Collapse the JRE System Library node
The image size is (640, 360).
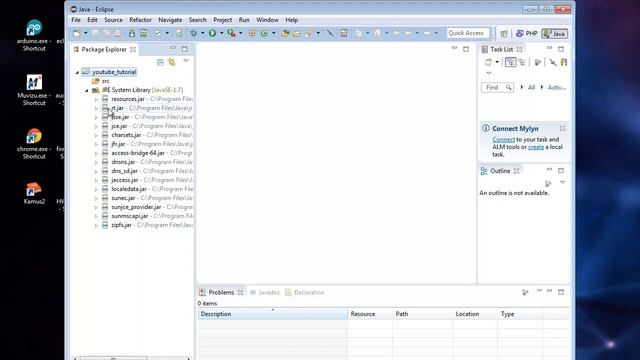pyautogui.click(x=87, y=90)
